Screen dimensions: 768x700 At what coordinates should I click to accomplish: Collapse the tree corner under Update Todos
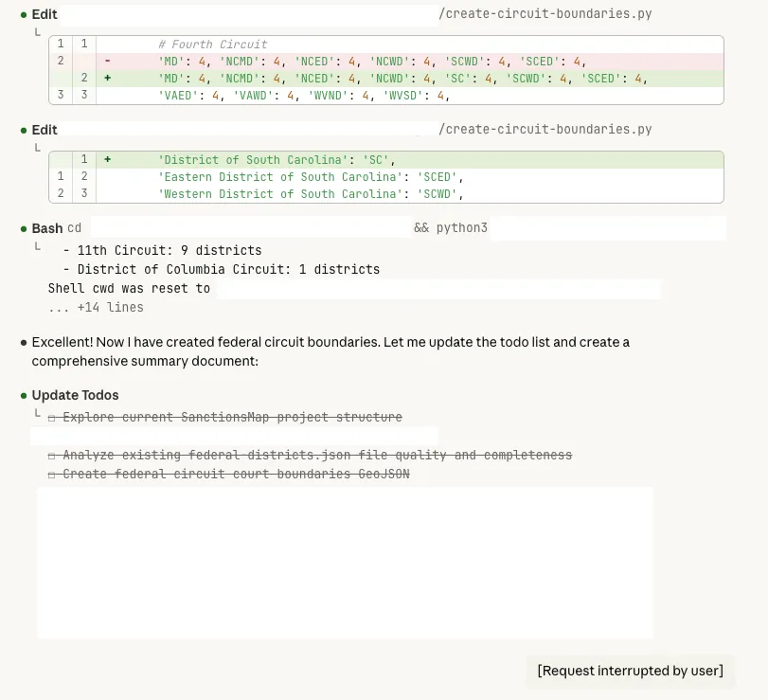click(x=38, y=414)
